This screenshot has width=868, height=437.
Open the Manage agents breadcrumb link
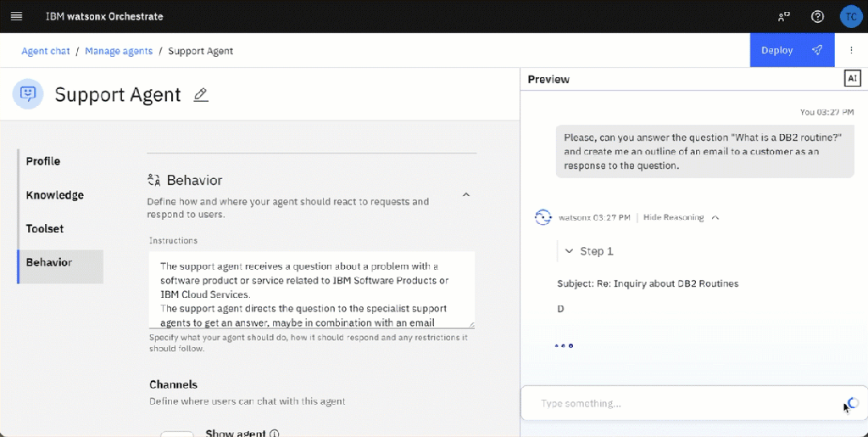(119, 51)
